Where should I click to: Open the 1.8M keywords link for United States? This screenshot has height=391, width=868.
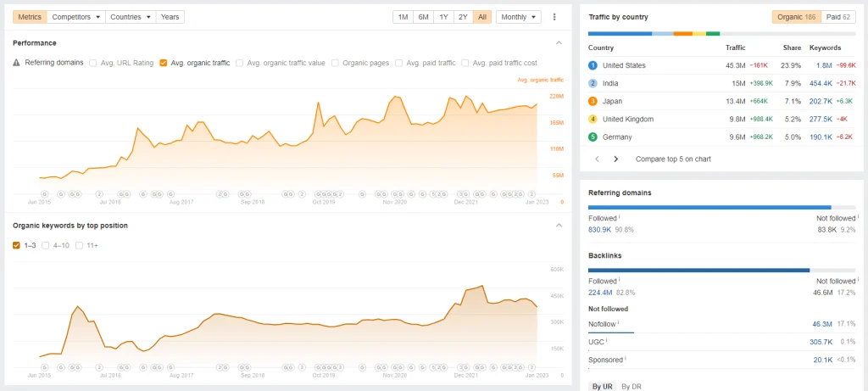824,65
